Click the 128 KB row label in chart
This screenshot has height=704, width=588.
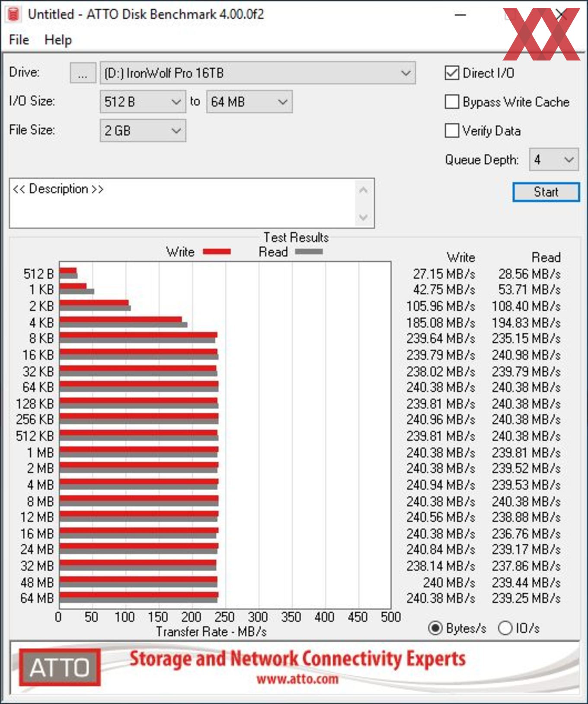click(35, 404)
